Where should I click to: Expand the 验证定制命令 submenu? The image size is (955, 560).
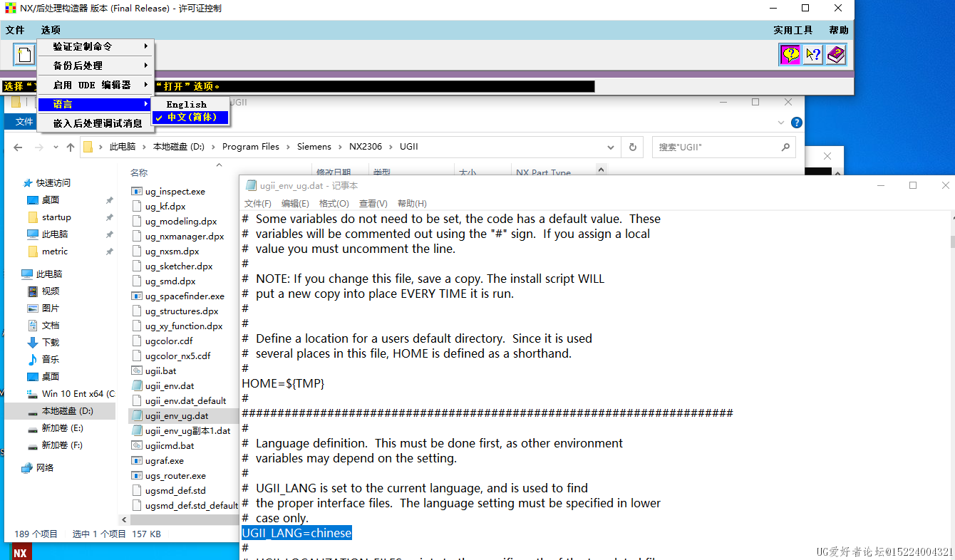click(95, 46)
